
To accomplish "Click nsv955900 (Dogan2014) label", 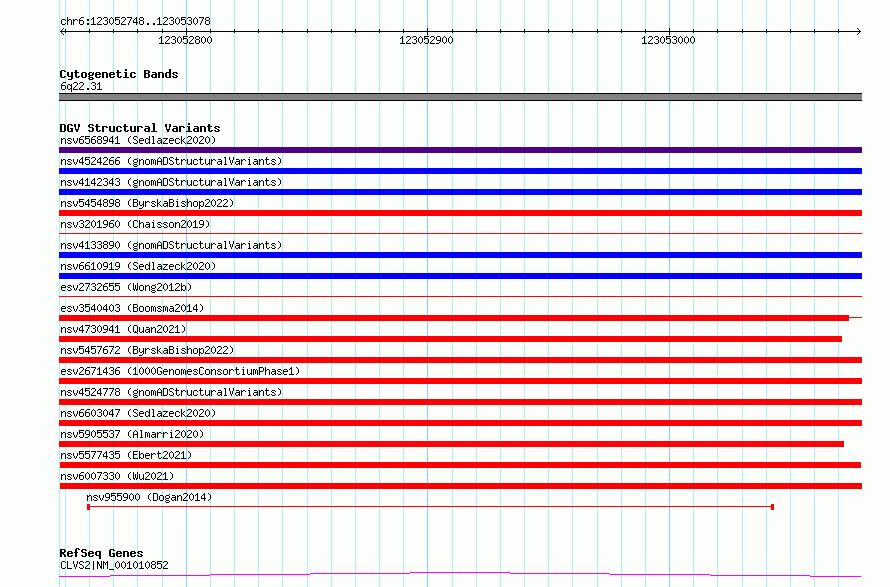I will click(x=149, y=497).
